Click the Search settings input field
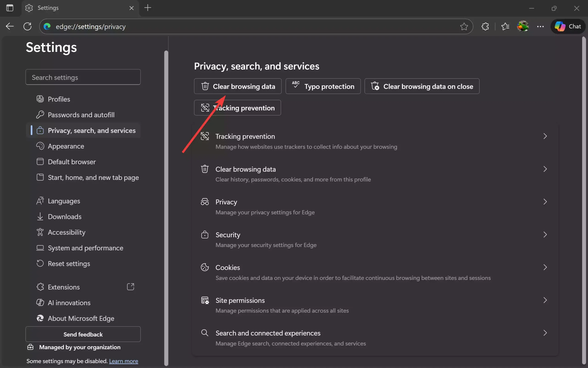 click(83, 77)
